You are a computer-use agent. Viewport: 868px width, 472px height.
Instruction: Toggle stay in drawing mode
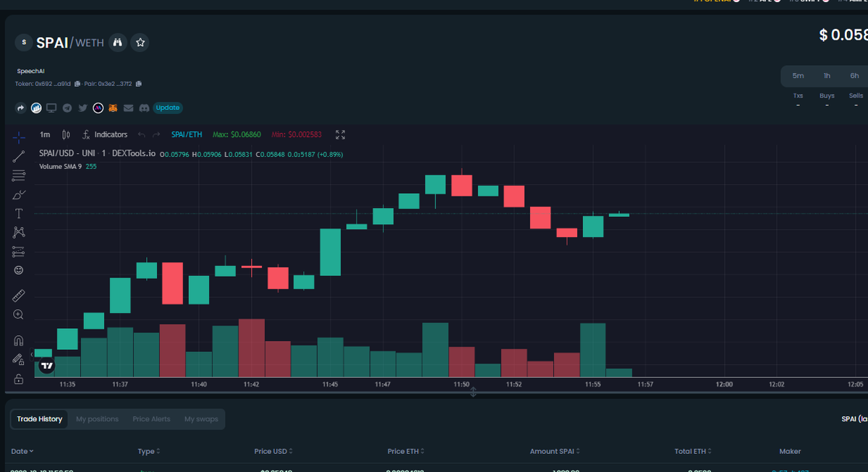19,359
